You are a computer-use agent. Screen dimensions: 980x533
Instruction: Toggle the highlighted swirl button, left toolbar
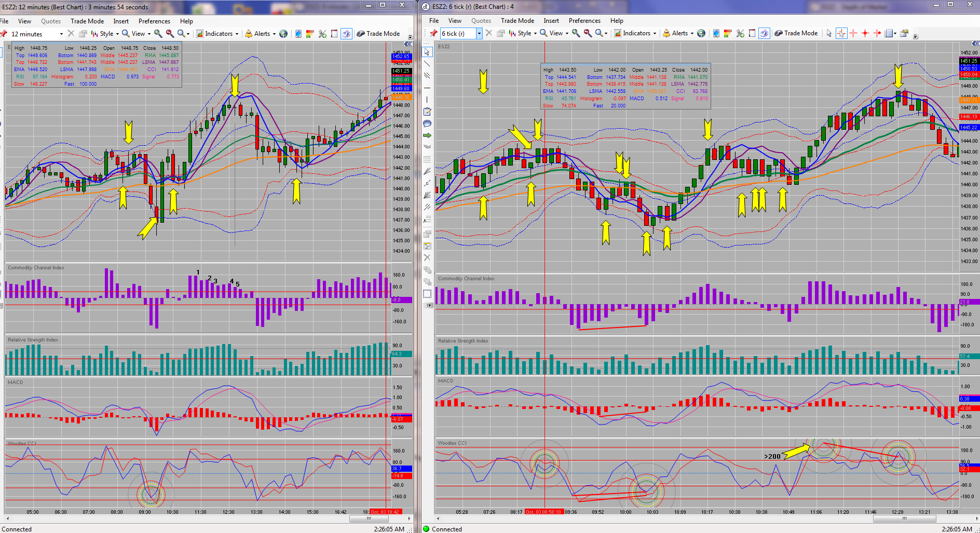[x=346, y=34]
